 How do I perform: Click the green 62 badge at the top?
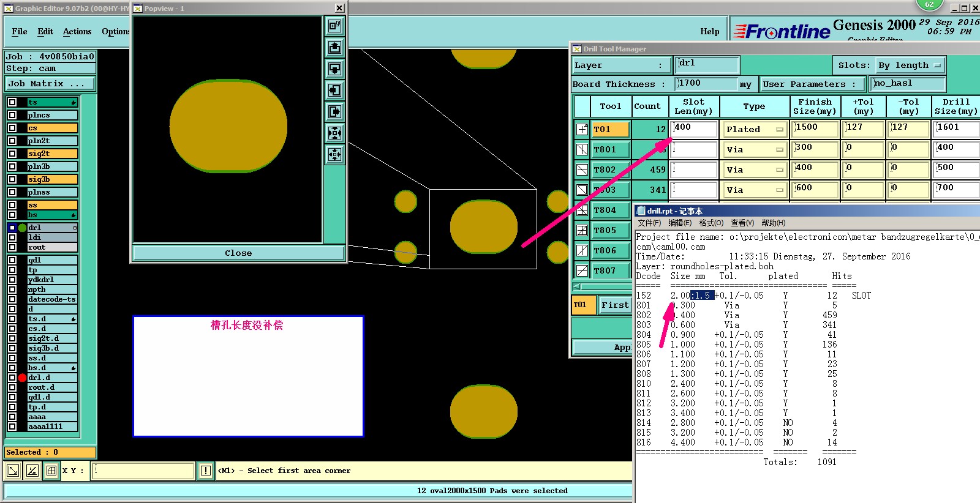(929, 4)
